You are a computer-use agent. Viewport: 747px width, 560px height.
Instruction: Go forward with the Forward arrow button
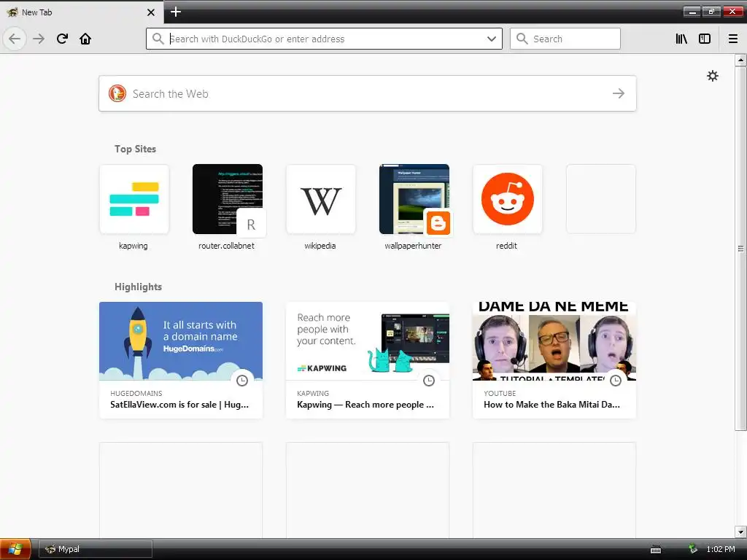(x=39, y=39)
